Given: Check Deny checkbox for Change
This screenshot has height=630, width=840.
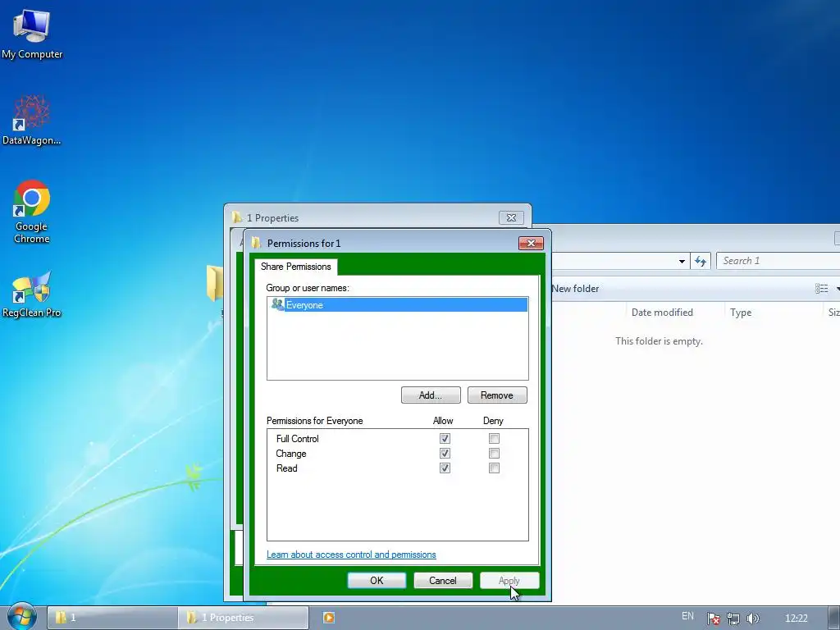Looking at the screenshot, I should point(494,453).
